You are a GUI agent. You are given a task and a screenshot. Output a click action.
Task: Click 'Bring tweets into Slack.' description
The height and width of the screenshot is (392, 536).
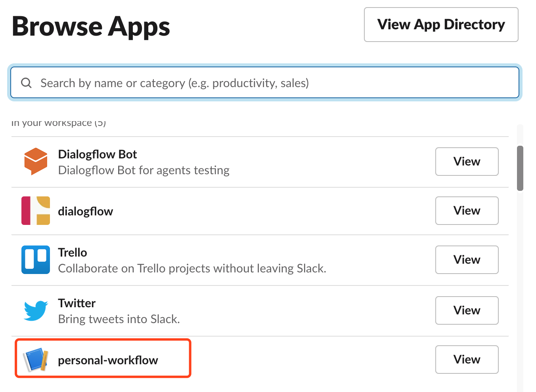pos(119,319)
